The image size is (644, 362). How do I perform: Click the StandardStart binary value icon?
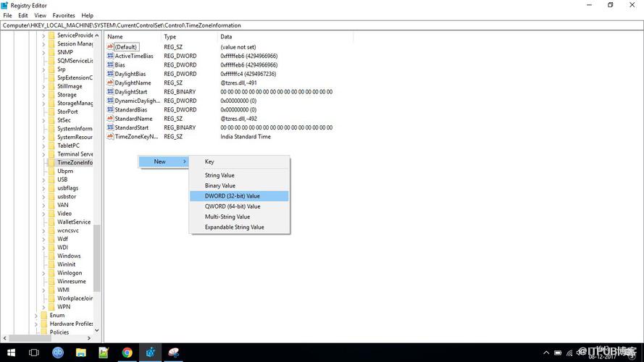tap(110, 127)
